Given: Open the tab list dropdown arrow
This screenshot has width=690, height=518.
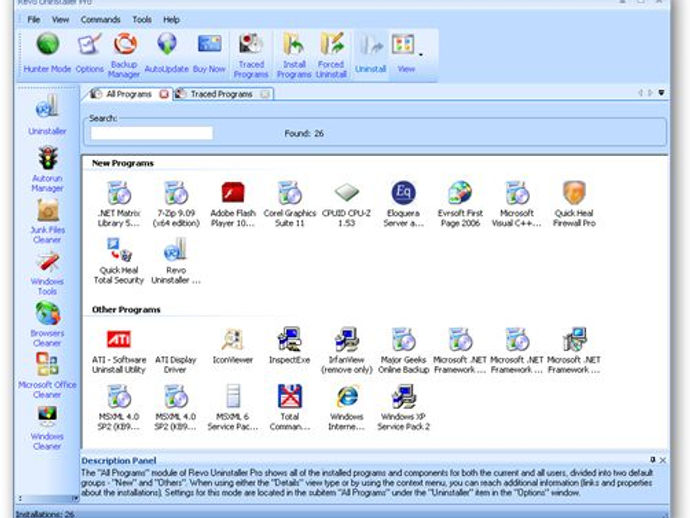Looking at the screenshot, I should point(661,92).
